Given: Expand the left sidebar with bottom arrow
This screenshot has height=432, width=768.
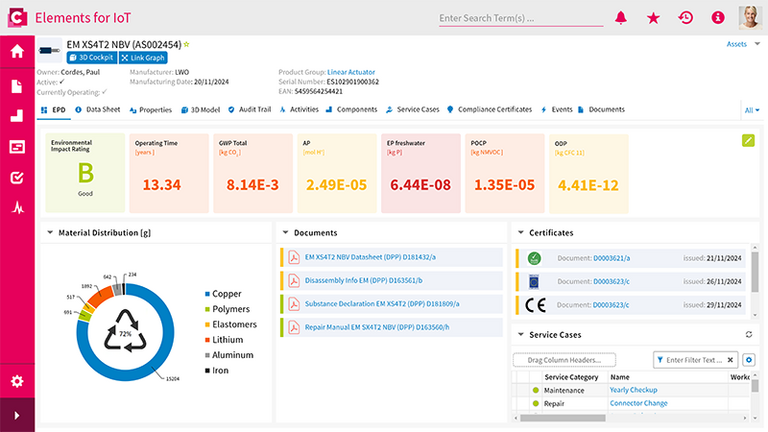Looking at the screenshot, I should [17, 415].
